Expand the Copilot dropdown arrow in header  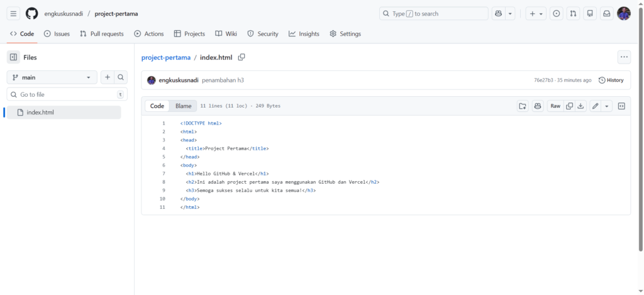click(510, 14)
